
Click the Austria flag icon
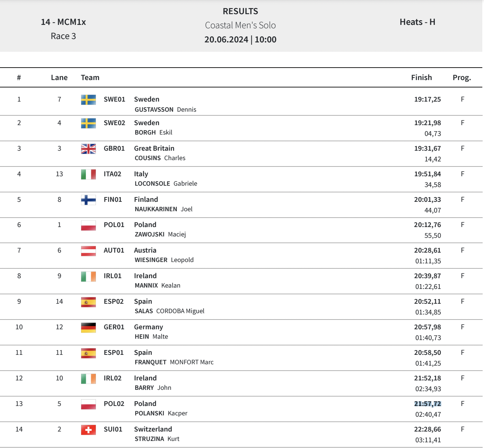tap(88, 251)
